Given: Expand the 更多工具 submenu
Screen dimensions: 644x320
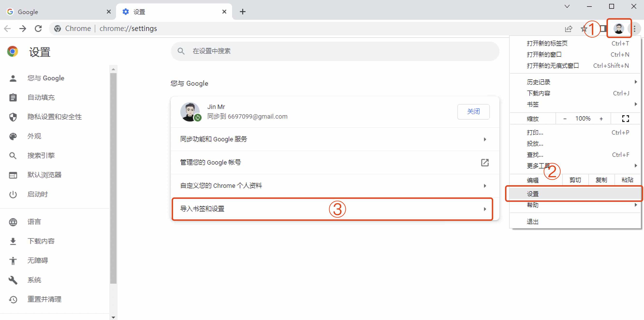Looking at the screenshot, I should (x=575, y=166).
